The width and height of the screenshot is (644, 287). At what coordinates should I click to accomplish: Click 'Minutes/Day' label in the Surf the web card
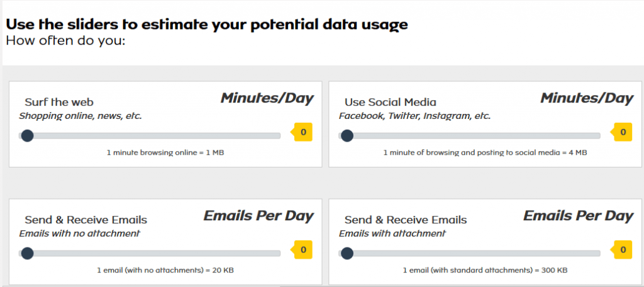267,98
